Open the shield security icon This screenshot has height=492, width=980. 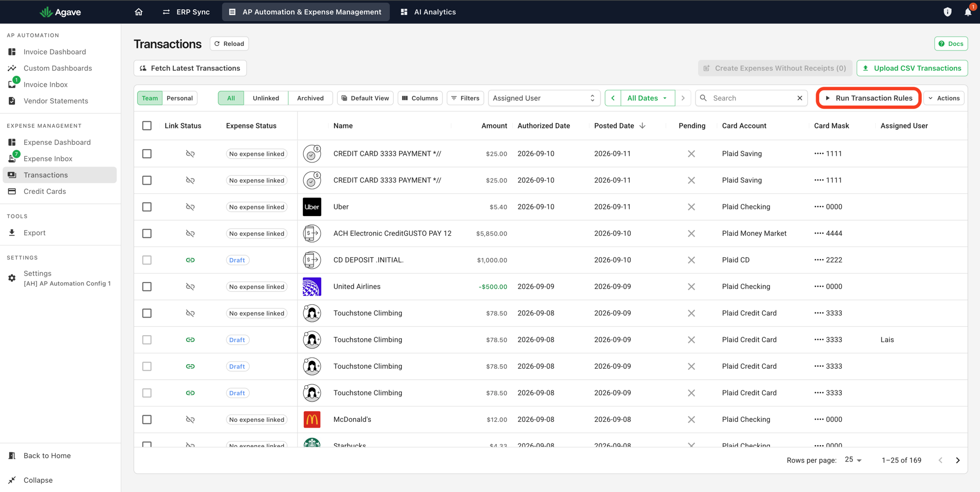point(948,12)
